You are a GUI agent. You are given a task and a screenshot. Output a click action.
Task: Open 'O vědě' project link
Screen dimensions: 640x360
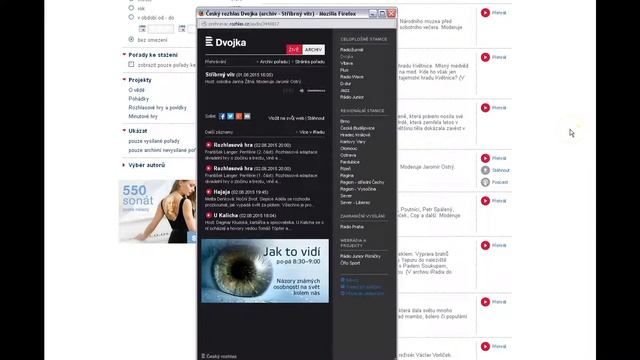pos(136,90)
